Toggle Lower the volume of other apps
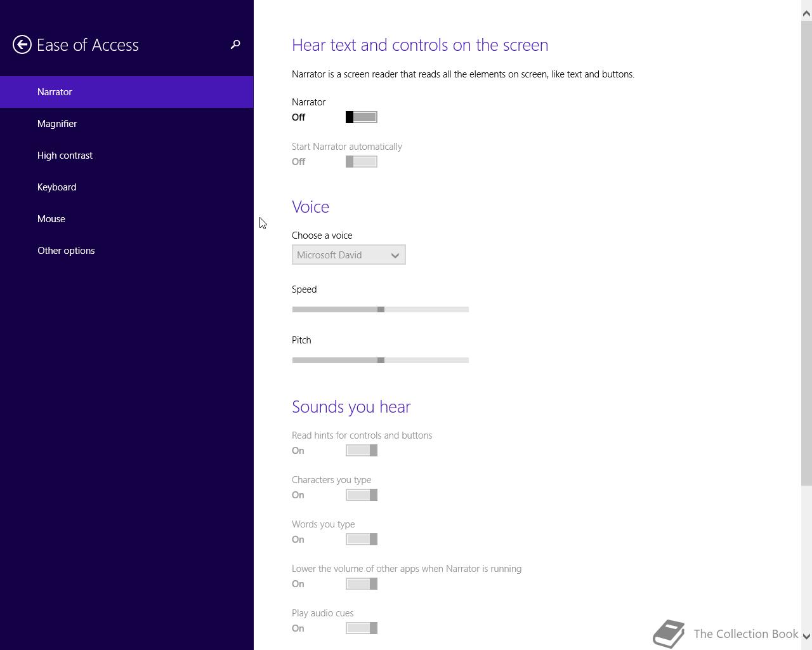812x650 pixels. point(362,583)
